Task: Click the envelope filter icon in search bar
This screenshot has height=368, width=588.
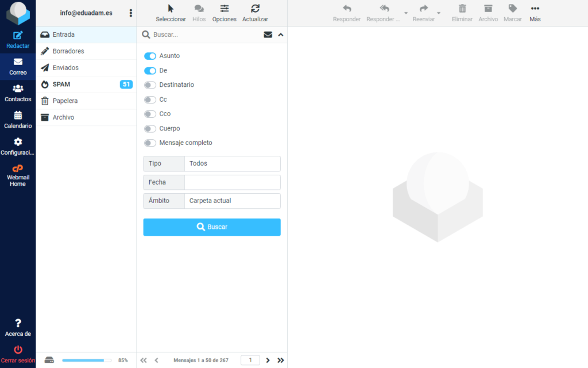Action: [268, 34]
